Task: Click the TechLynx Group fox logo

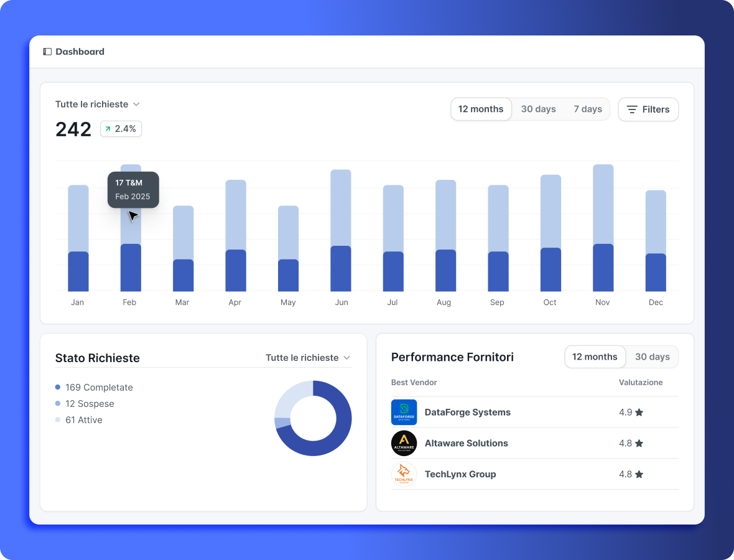Action: [x=404, y=474]
